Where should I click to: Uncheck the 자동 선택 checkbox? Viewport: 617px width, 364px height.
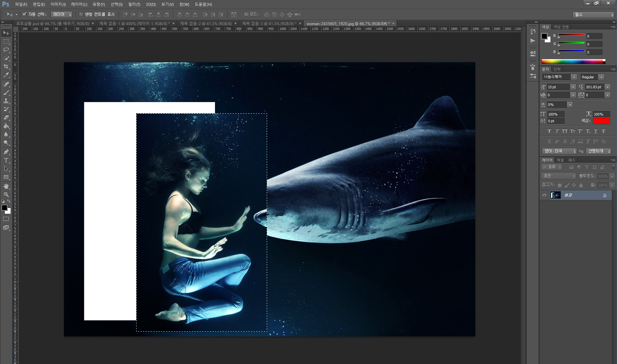click(x=24, y=14)
